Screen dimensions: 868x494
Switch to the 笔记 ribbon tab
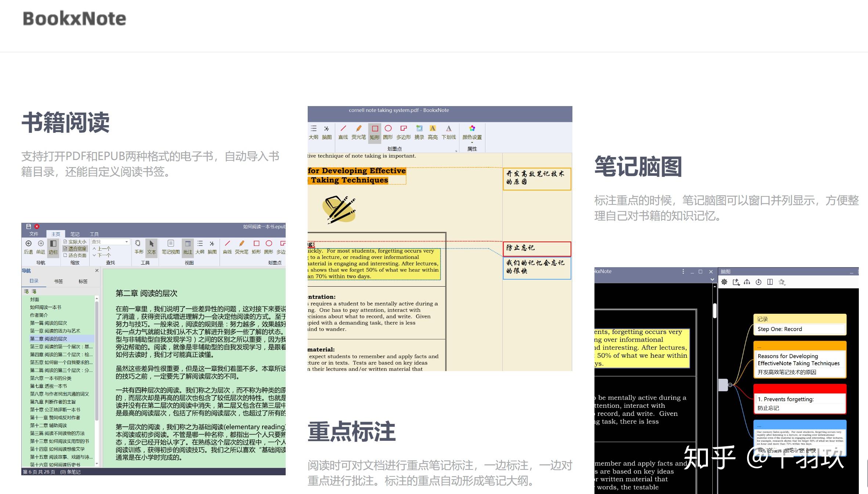point(75,234)
